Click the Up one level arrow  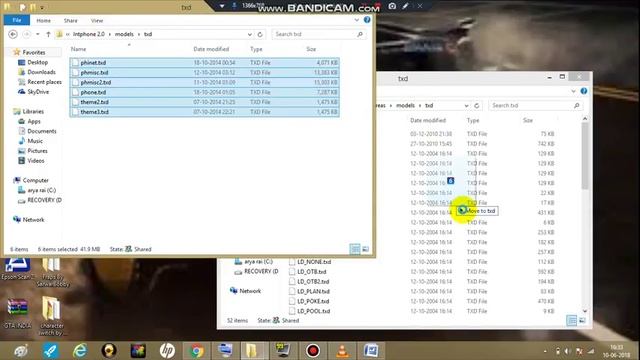coord(48,34)
